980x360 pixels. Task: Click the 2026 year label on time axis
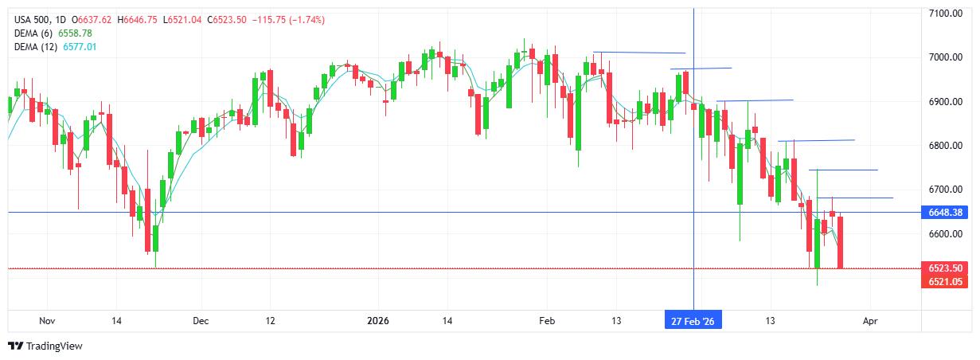pos(377,321)
